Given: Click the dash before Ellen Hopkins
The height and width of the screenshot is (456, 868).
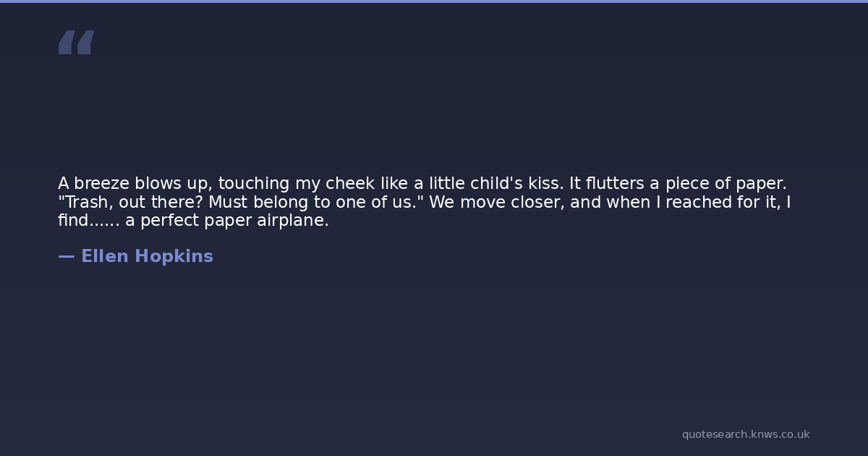Looking at the screenshot, I should (66, 256).
